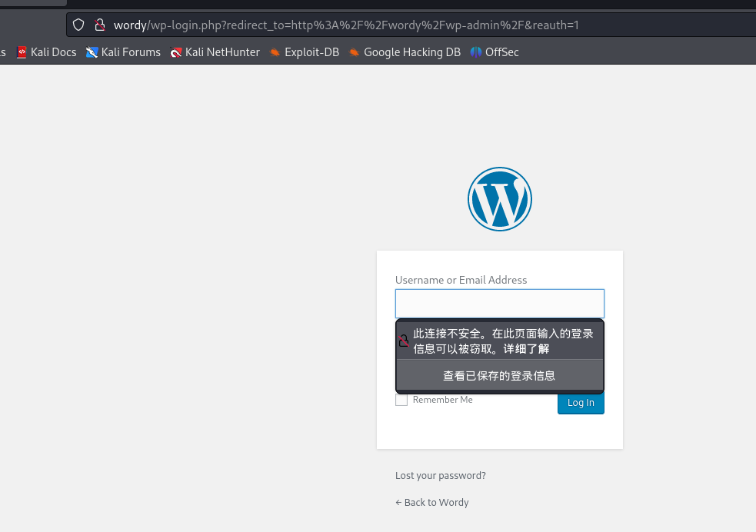This screenshot has width=756, height=532.
Task: Tick the Remember Me checkbox
Action: point(401,400)
